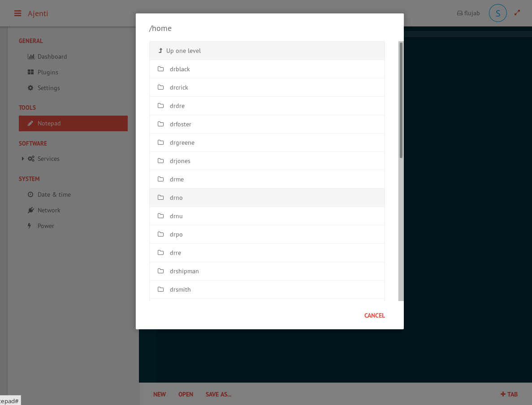The image size is (532, 405).
Task: Add a new editor tab
Action: coord(509,394)
